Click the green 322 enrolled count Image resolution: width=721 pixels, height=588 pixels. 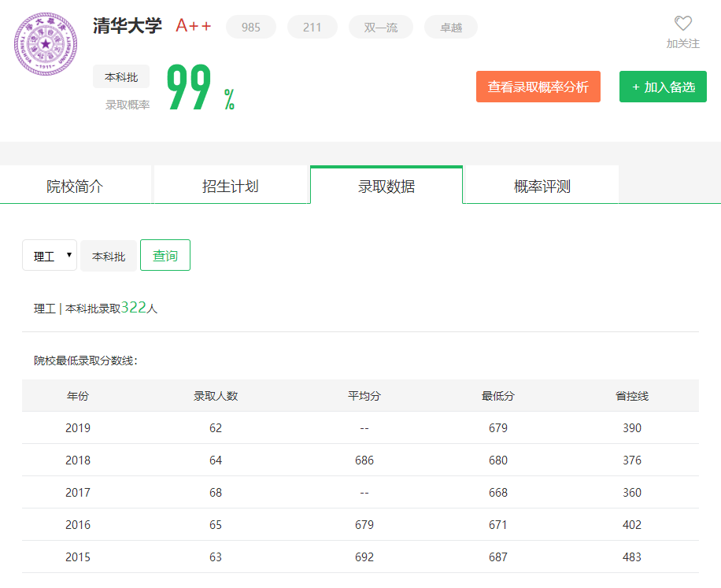click(133, 307)
